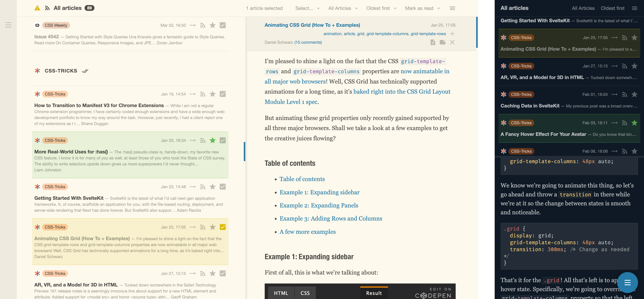Image resolution: width=644 pixels, height=299 pixels.
Task: Mark all CSS-TRICKS articles read double-check
Action: coord(85,71)
